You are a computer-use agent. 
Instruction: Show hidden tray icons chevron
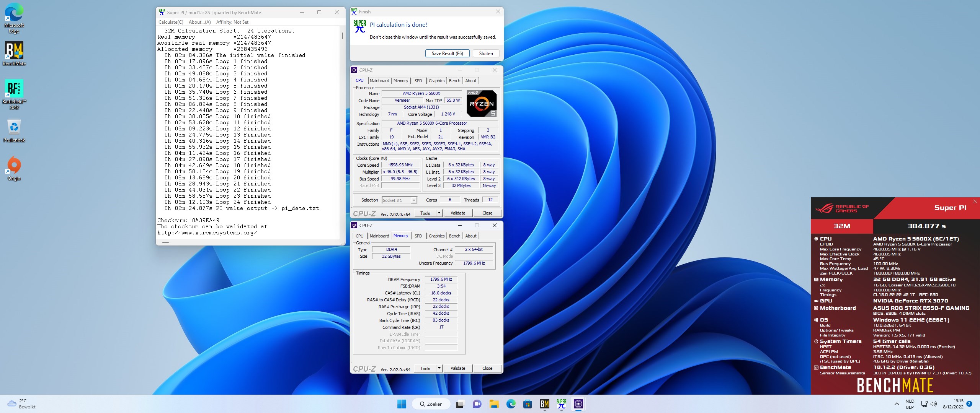pos(897,404)
